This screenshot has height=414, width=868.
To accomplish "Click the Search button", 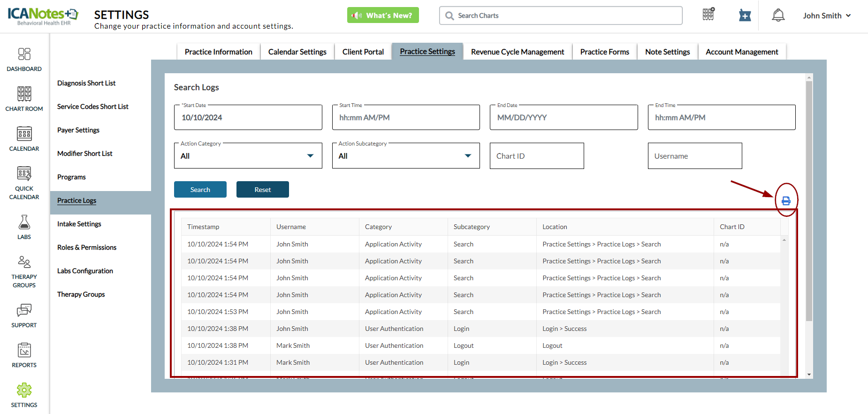I will point(200,190).
